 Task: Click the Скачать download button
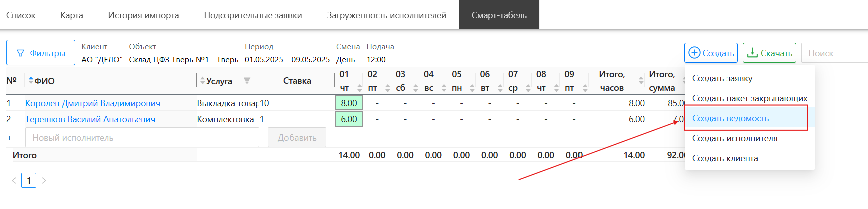(x=769, y=53)
